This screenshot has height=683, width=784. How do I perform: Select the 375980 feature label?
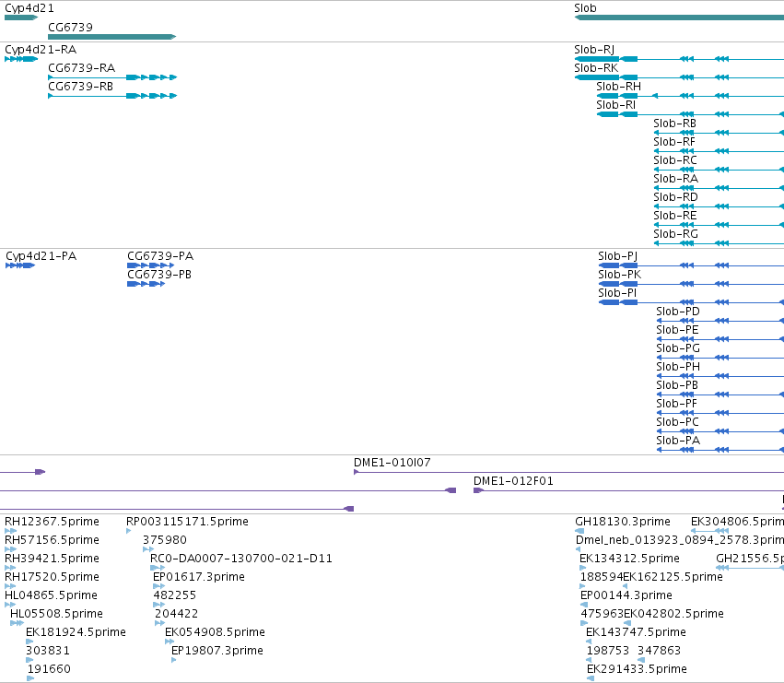tap(165, 540)
